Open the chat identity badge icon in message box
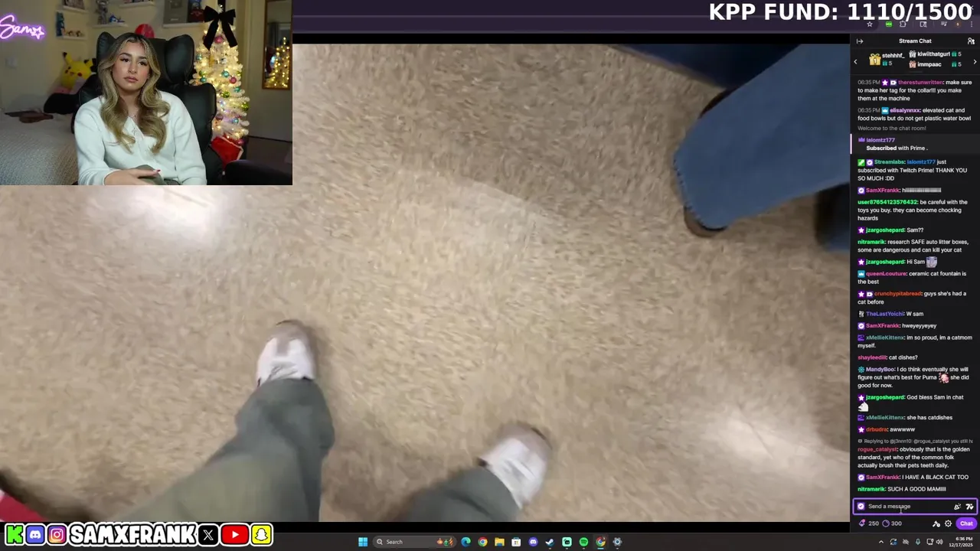980x551 pixels. click(x=861, y=507)
